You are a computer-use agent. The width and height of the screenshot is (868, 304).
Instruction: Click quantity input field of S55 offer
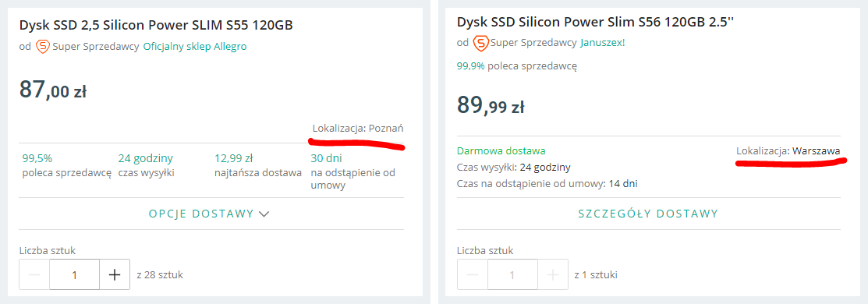tap(75, 274)
